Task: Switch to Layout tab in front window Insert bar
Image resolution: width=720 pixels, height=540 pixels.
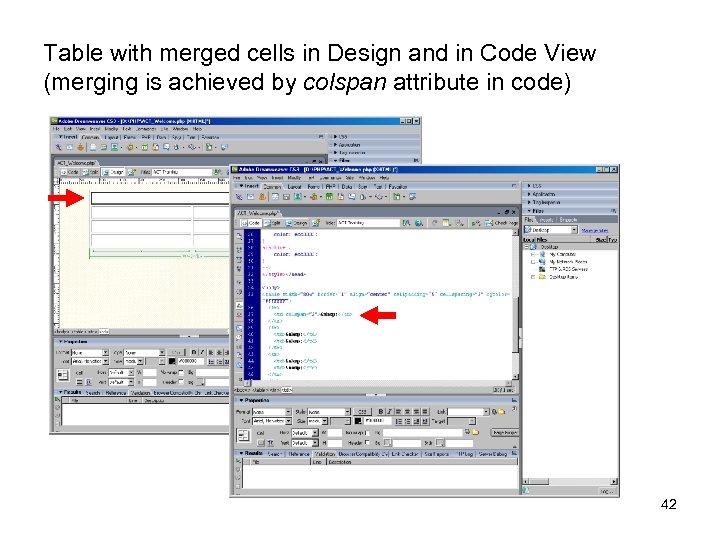Action: (294, 186)
